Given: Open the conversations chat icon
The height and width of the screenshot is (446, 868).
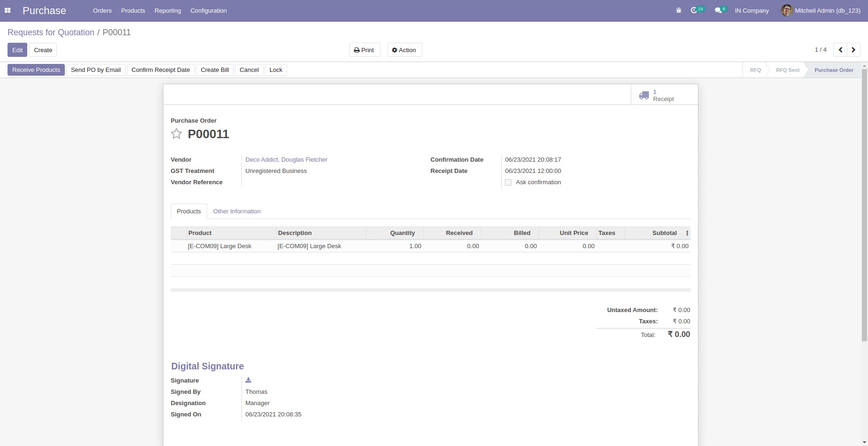Looking at the screenshot, I should [x=718, y=10].
